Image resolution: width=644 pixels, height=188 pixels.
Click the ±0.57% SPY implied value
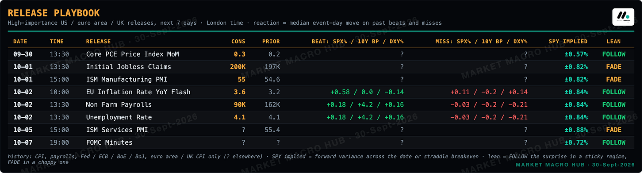(x=576, y=54)
